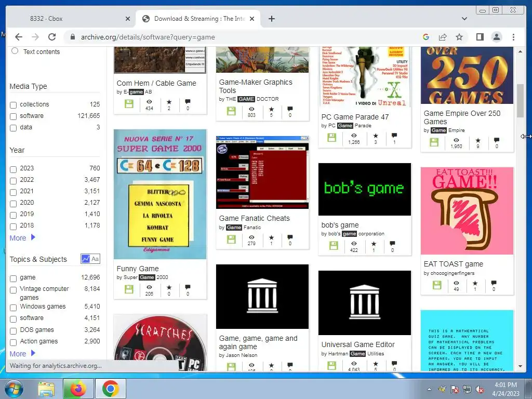
Task: Open Windows Explorer from taskbar
Action: [46, 389]
